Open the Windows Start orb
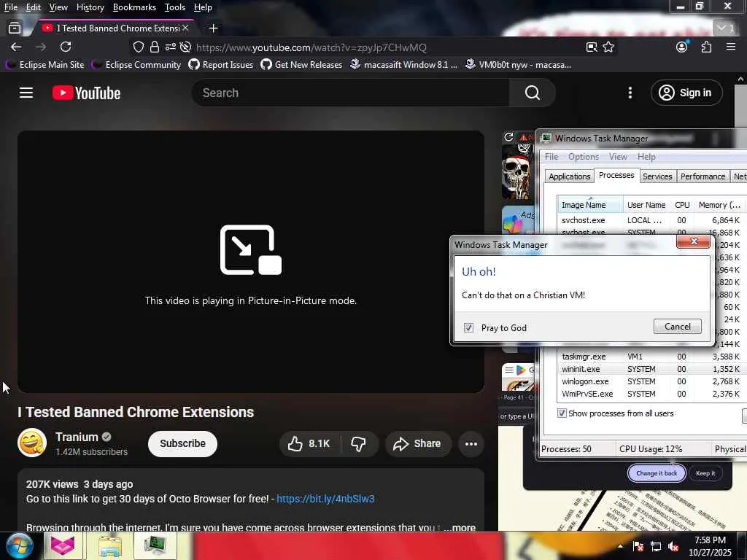The width and height of the screenshot is (747, 560). [18, 546]
